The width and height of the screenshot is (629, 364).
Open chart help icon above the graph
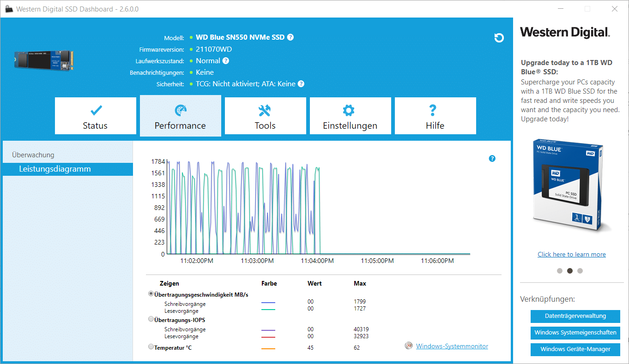(x=492, y=159)
